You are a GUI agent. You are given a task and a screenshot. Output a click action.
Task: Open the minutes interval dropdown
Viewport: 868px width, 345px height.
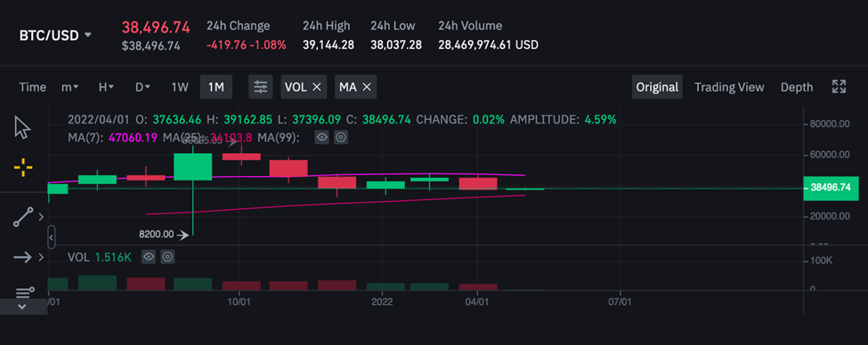69,87
